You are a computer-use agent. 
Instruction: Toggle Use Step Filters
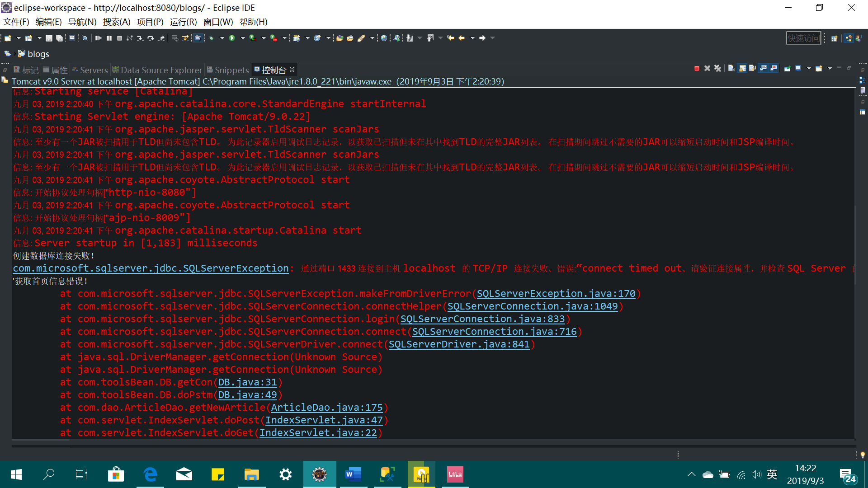[185, 38]
